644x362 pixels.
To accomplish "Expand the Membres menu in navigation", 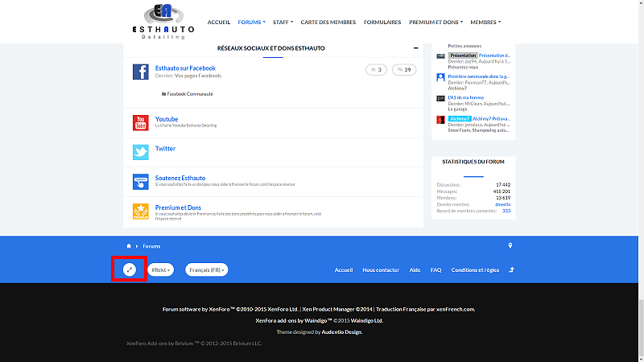I will [485, 23].
